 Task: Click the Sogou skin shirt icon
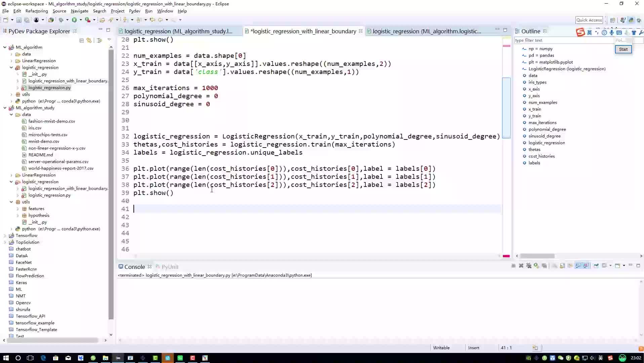634,33
